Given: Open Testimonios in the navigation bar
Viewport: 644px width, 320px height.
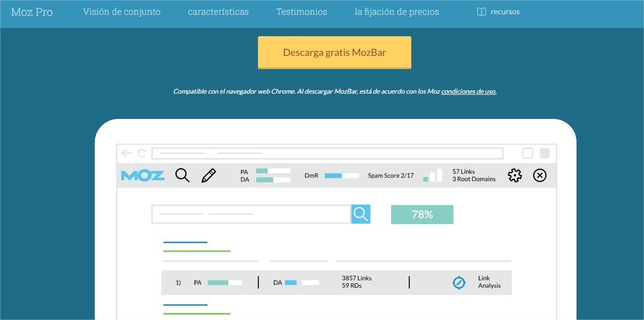Looking at the screenshot, I should (x=302, y=12).
